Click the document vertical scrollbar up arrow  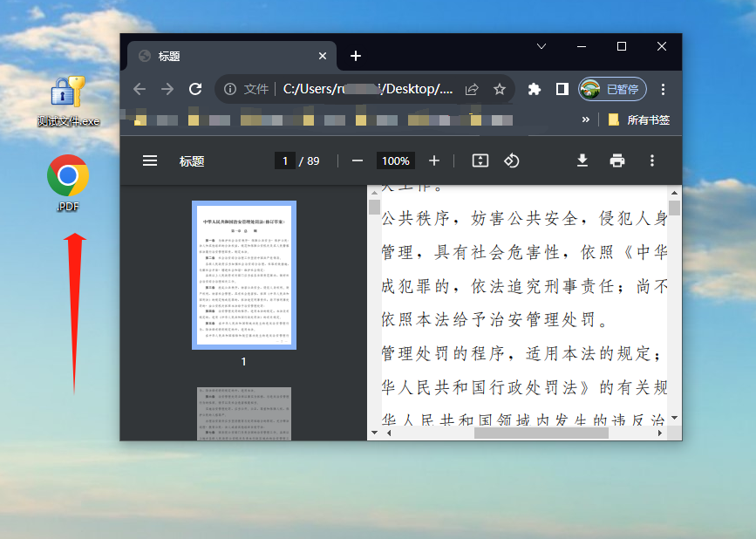(x=674, y=193)
